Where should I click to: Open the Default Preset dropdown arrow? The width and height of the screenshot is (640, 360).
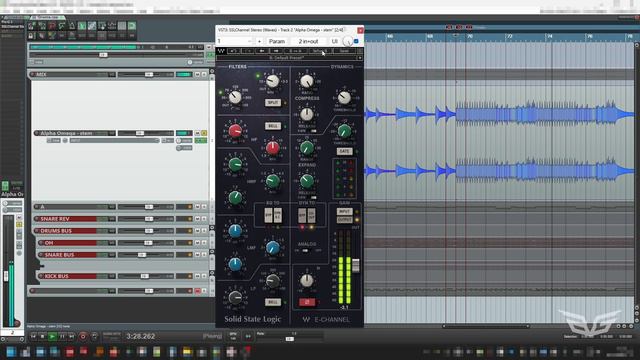(360, 58)
